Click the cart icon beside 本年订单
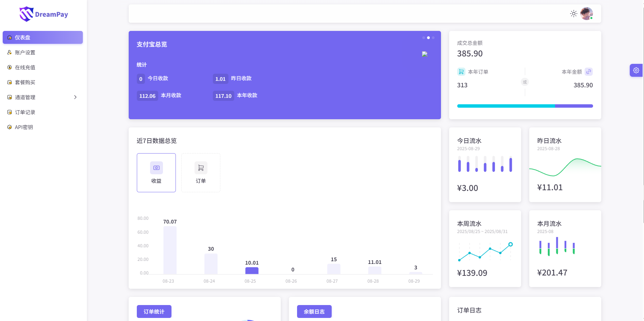Image resolution: width=644 pixels, height=321 pixels. point(461,72)
